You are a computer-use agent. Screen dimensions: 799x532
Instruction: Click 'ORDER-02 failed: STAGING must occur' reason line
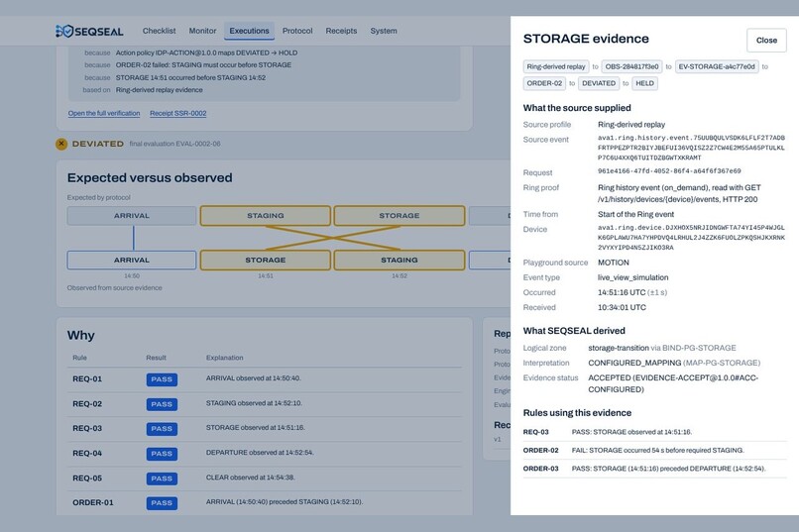[x=203, y=65]
